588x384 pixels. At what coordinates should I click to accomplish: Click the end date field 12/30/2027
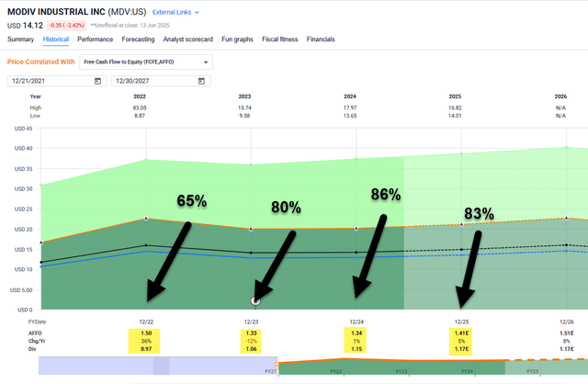click(x=161, y=81)
